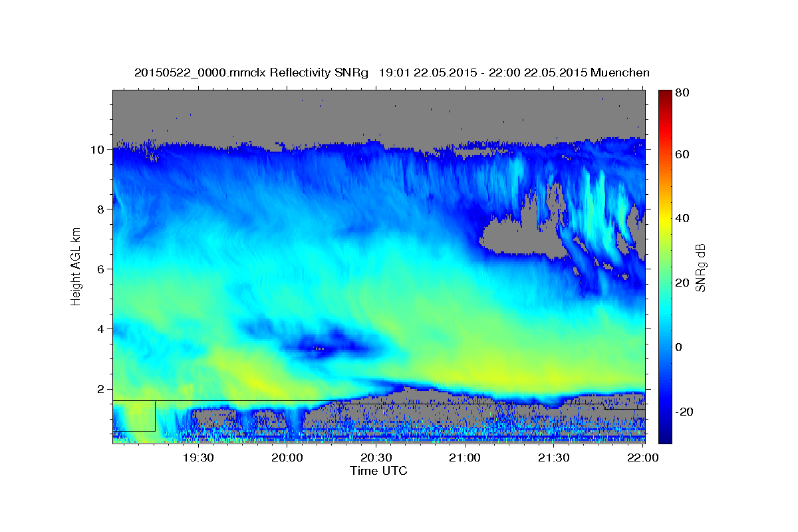Click the colorbar value 40
Viewport: 798px width, 532px height.
coord(682,219)
